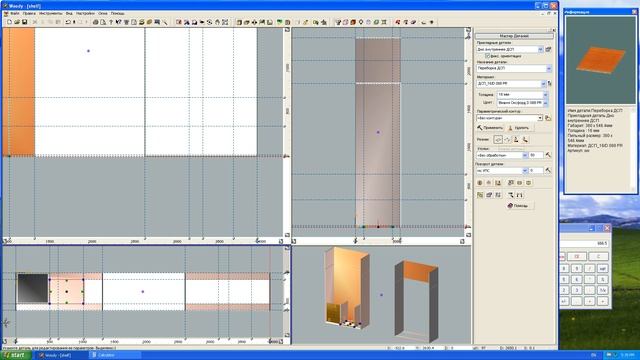Select the first, highlighted Режим mode button
640x360 pixels.
(x=498, y=140)
